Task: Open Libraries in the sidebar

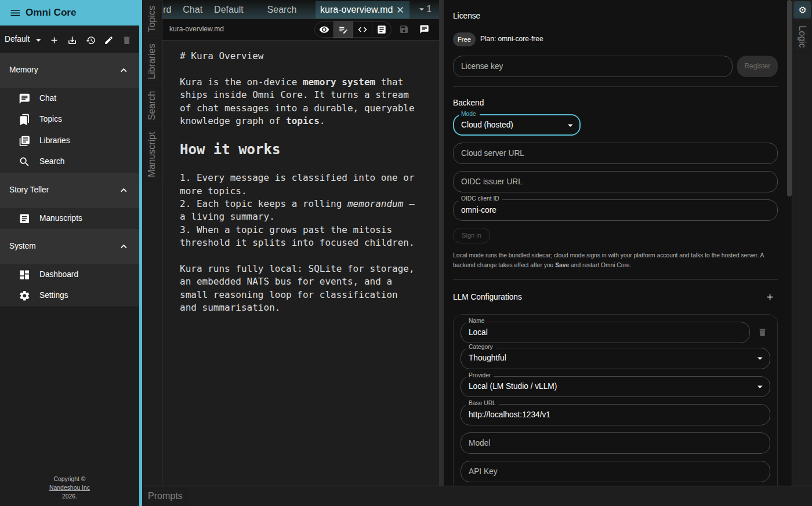Action: 70,140
